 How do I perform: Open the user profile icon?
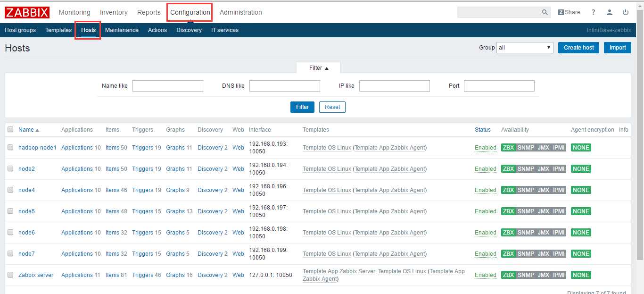pyautogui.click(x=610, y=12)
